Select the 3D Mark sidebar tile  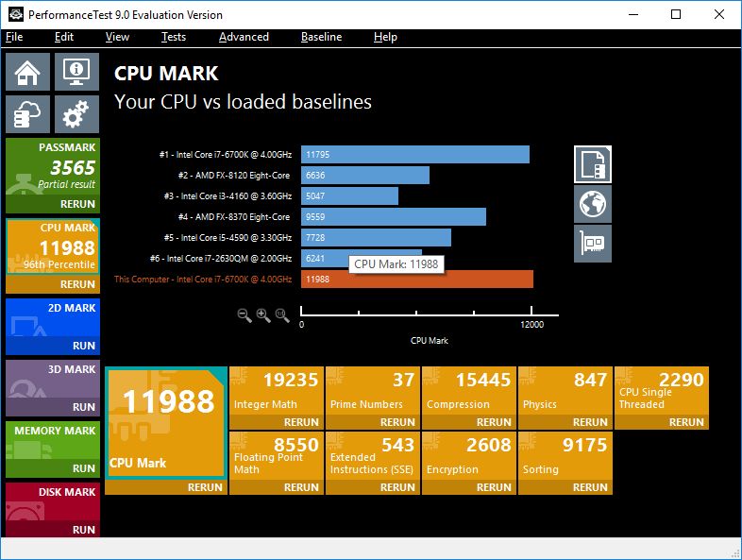pyautogui.click(x=53, y=380)
